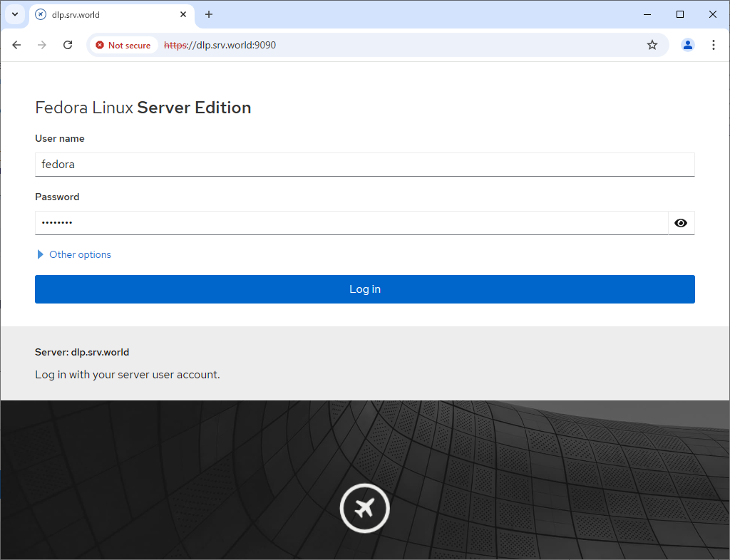Maximize the browser window

coord(679,14)
